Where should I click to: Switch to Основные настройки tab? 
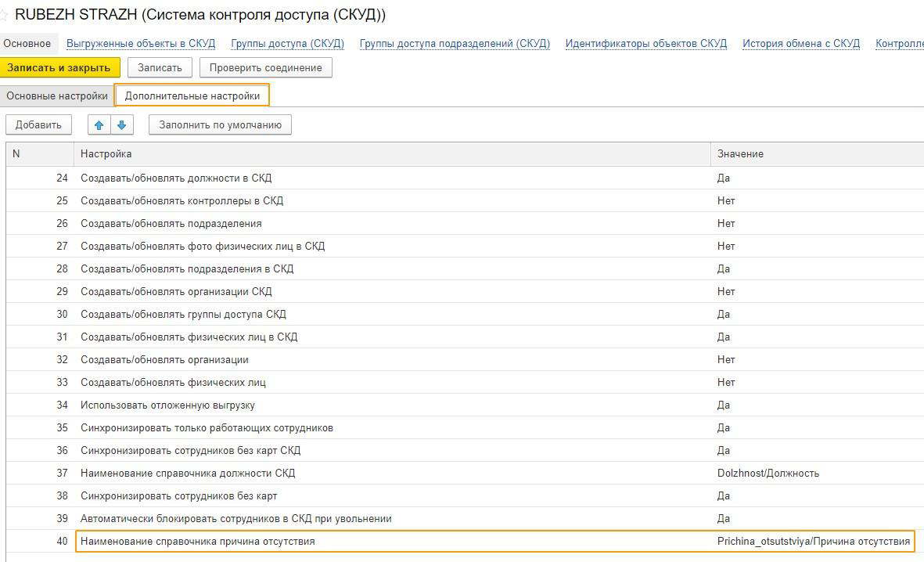57,95
